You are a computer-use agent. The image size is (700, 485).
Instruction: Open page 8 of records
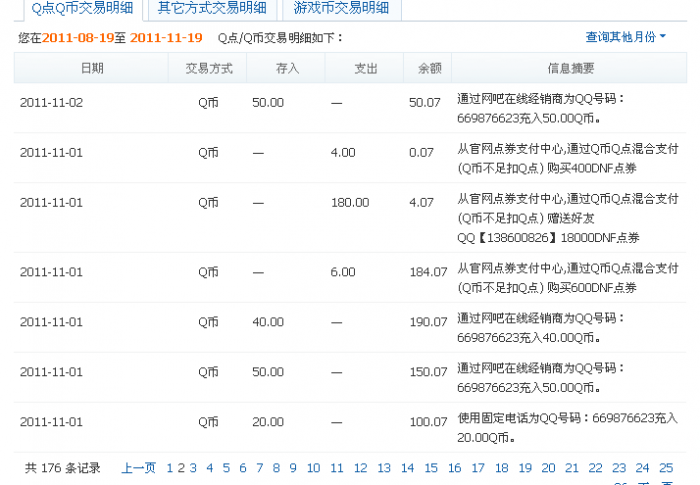[276, 468]
